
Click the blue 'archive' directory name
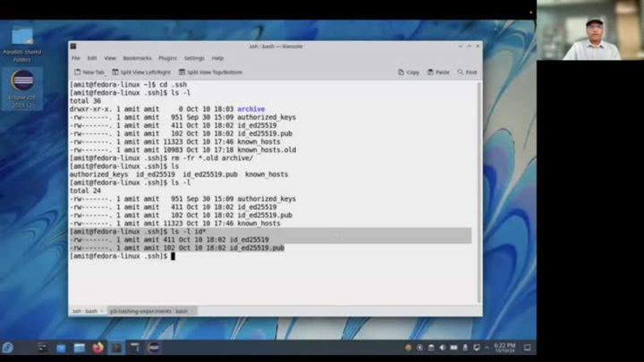click(x=251, y=109)
